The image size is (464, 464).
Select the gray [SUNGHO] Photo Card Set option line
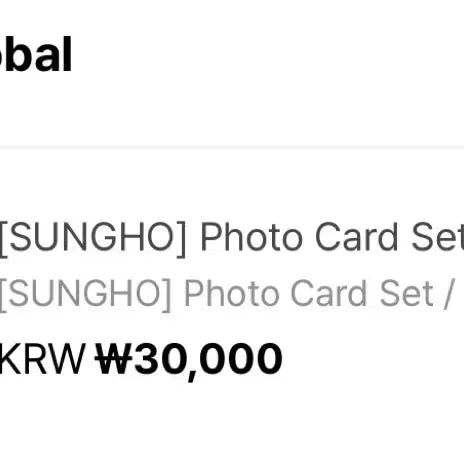(227, 294)
